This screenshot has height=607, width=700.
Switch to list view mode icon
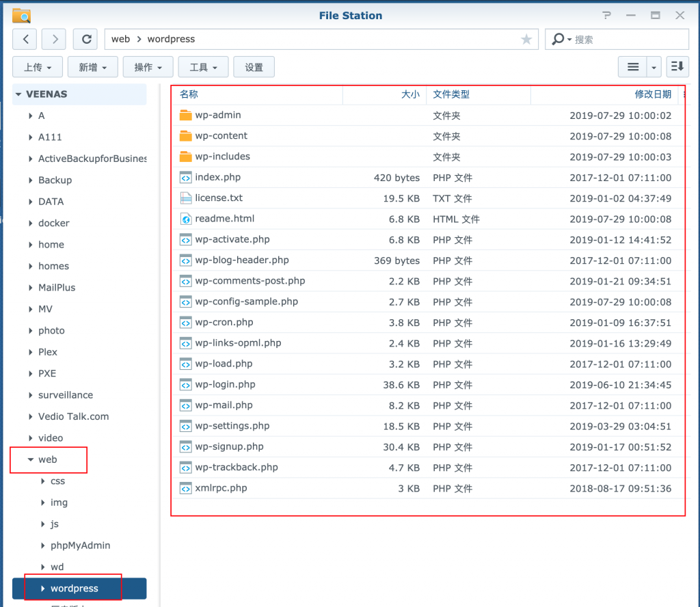point(632,67)
